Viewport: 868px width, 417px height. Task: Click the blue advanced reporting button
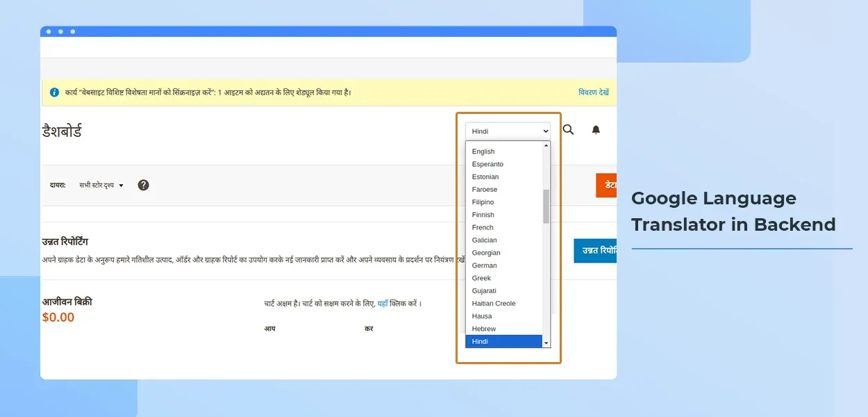595,250
